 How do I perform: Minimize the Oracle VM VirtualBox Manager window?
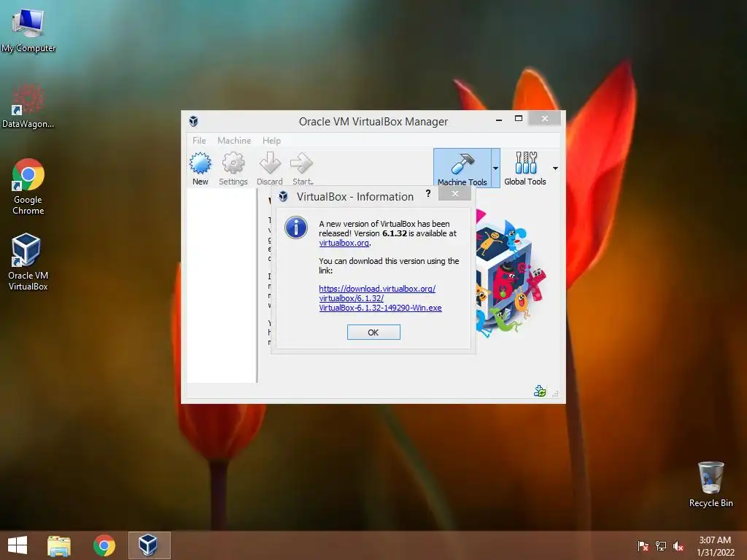pos(499,120)
